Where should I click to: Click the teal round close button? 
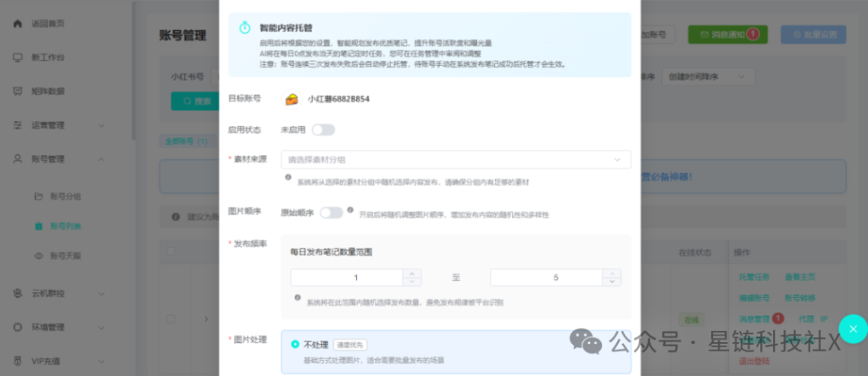click(853, 329)
